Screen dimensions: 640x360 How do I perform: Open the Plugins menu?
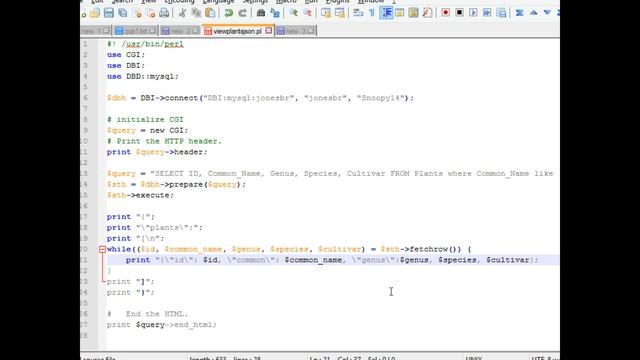[x=337, y=2]
